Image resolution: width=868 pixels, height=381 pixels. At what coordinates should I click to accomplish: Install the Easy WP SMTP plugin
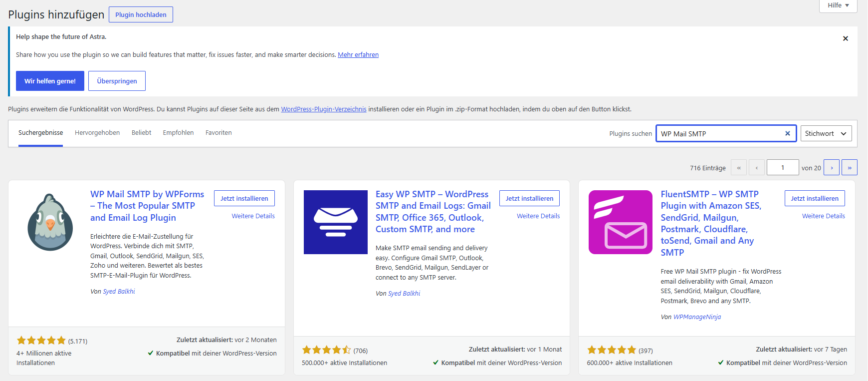[529, 198]
